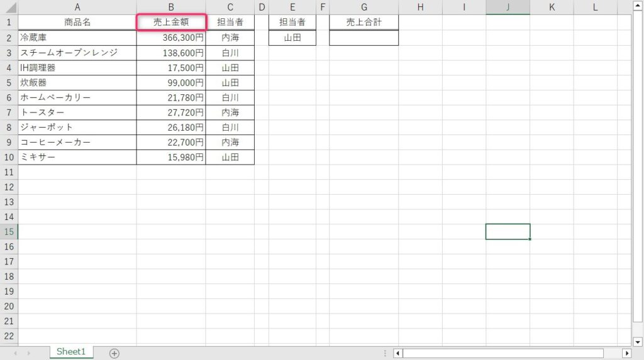Click the cell containing 山田 under 担当者 in column E
The height and width of the screenshot is (360, 644).
coord(292,38)
